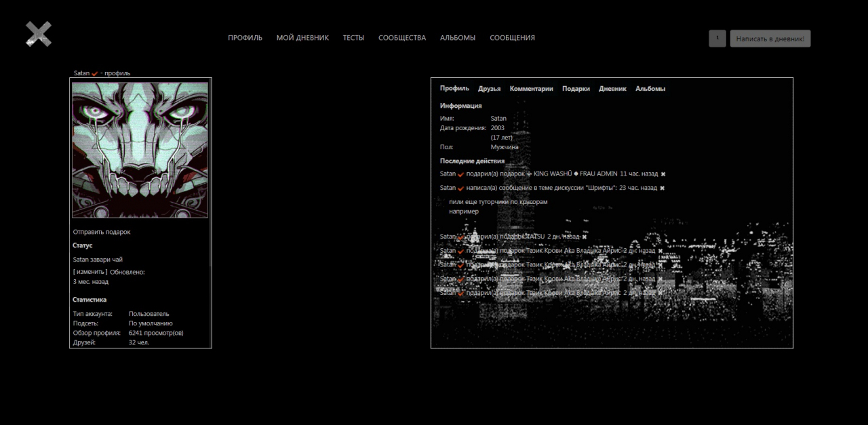Screen dimensions: 868x425
Task: Click the notification counter showing 1
Action: click(x=717, y=39)
